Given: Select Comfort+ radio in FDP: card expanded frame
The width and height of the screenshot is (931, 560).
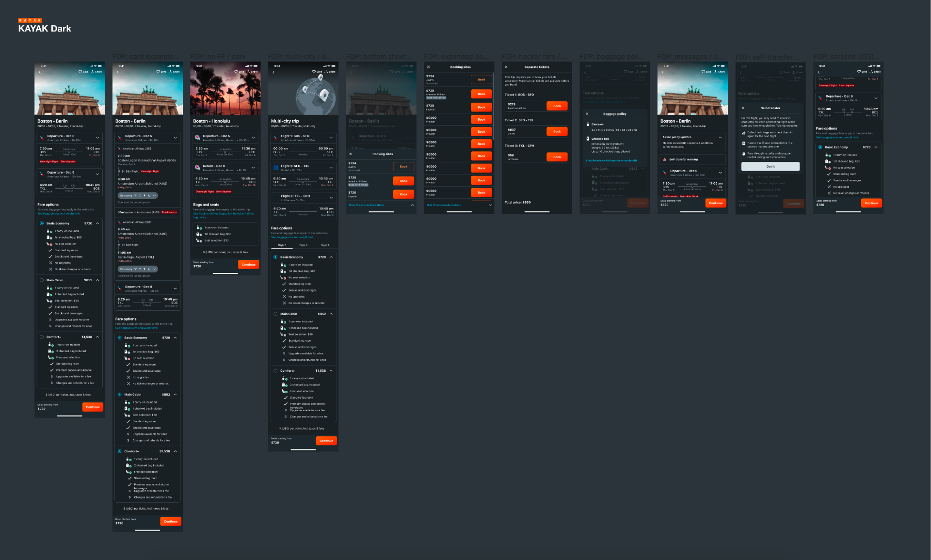Looking at the screenshot, I should click(119, 451).
